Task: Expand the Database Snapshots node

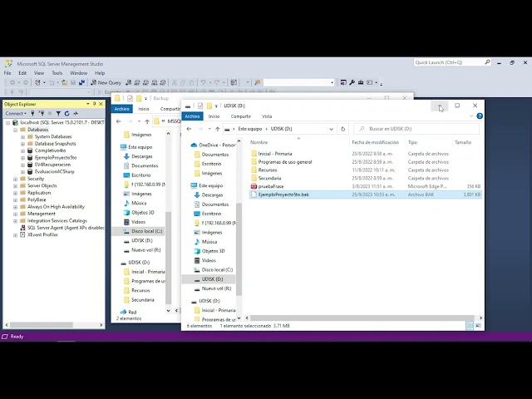Action: 22,144
